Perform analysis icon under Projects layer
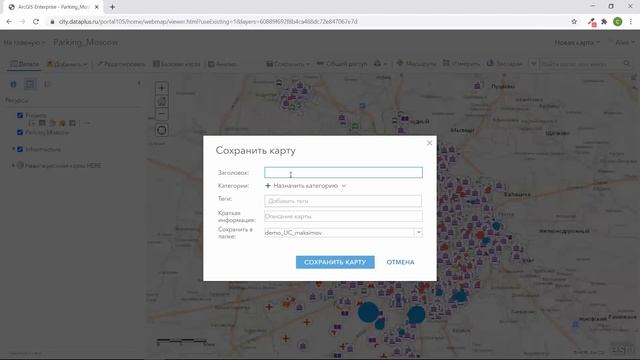Image resolution: width=640 pixels, height=360 pixels. click(72, 123)
